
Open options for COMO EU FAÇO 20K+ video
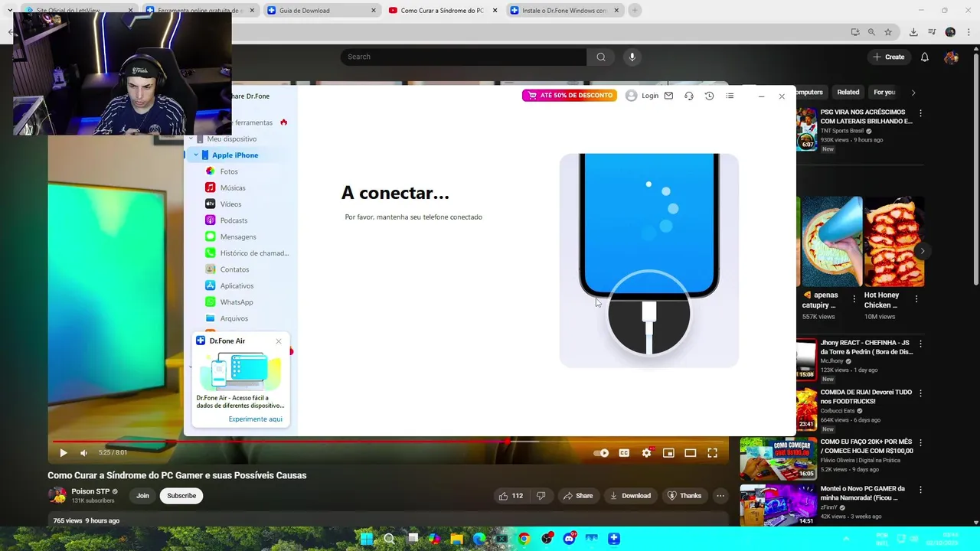920,443
